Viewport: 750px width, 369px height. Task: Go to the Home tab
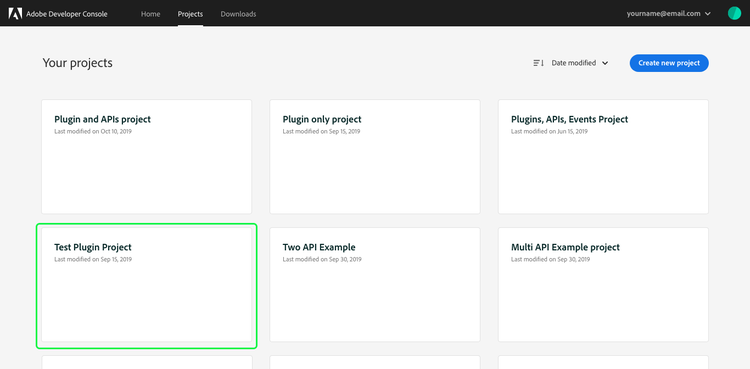[x=150, y=14]
